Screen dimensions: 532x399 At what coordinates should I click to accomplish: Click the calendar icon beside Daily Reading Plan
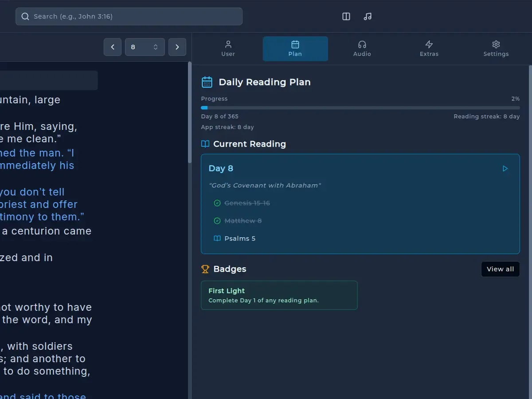tap(207, 82)
